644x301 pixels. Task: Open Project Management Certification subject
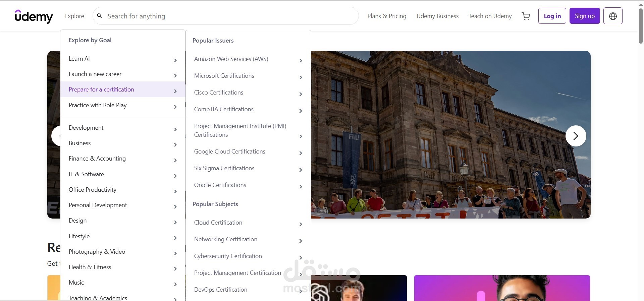tap(248, 273)
